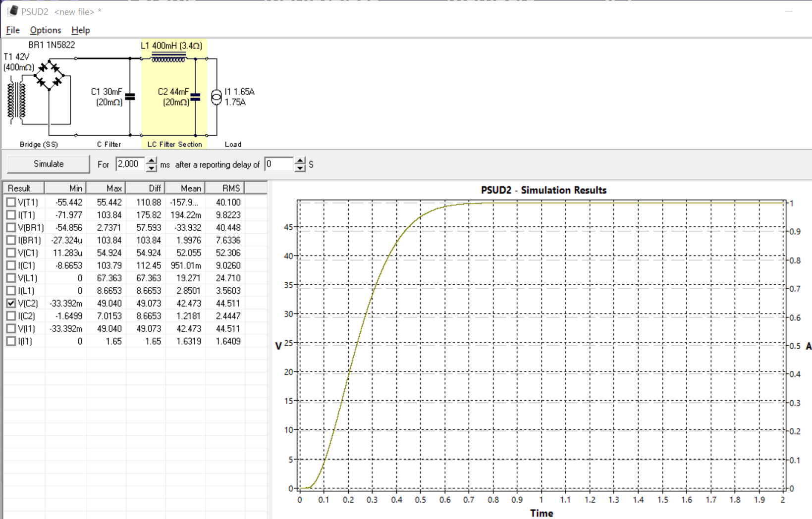
Task: Click the Mean column header
Action: coord(185,188)
